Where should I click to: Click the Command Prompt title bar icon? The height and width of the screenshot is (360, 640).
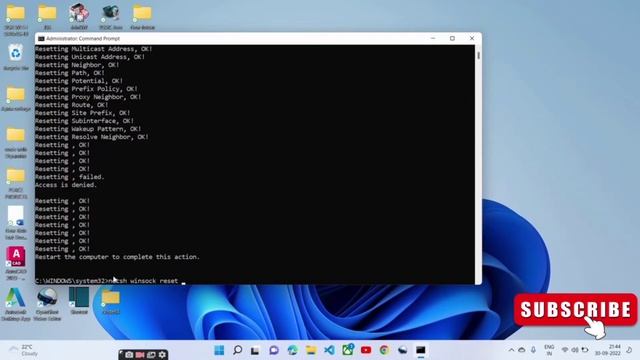(41, 38)
